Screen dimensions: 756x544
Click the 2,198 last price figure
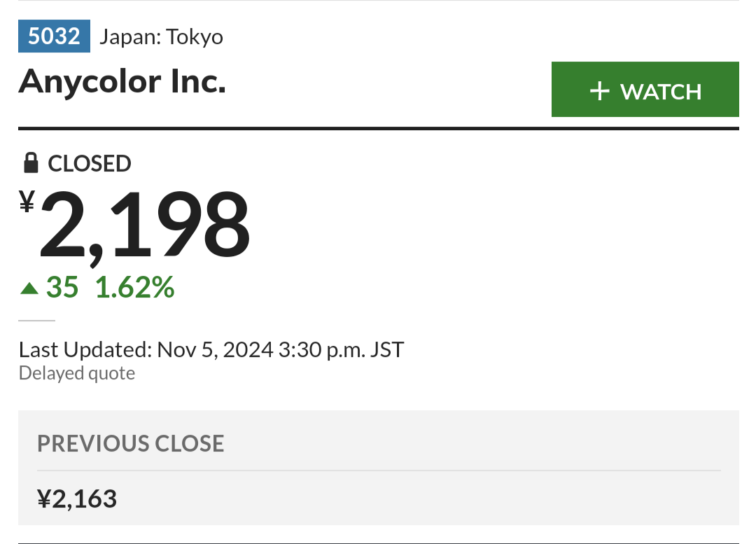tap(145, 225)
